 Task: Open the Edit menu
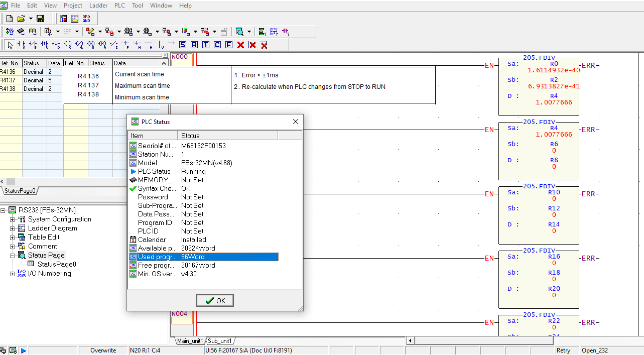click(32, 6)
